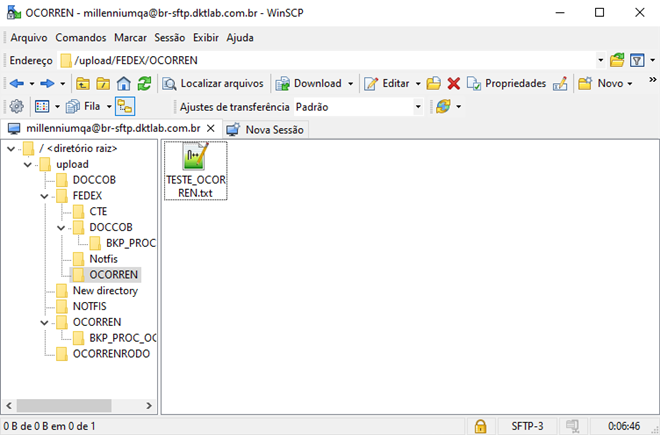Viewport: 660px width, 435px height.
Task: Open the Back arrow history dropdown
Action: click(x=32, y=84)
